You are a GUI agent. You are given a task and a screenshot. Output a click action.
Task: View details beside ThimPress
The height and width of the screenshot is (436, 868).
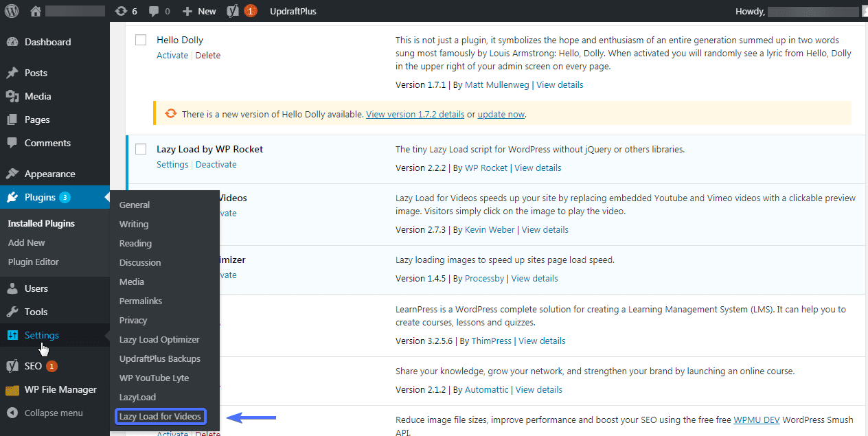pyautogui.click(x=542, y=341)
